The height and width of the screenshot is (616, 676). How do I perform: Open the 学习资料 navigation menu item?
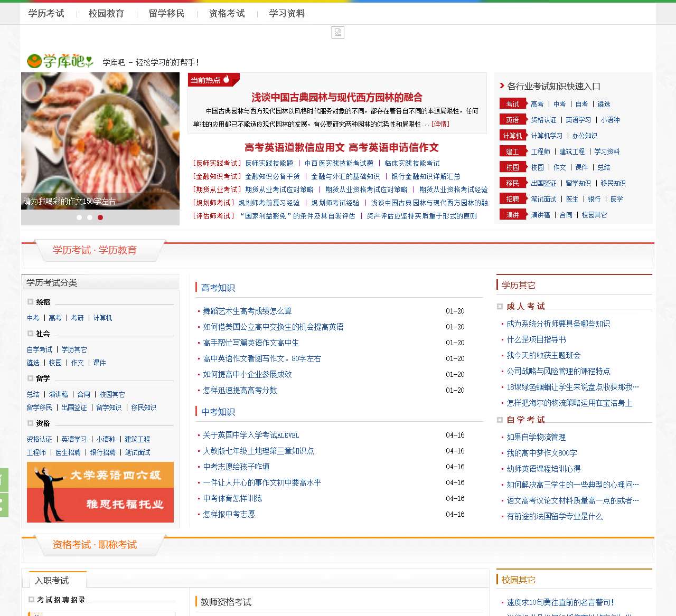(x=287, y=13)
